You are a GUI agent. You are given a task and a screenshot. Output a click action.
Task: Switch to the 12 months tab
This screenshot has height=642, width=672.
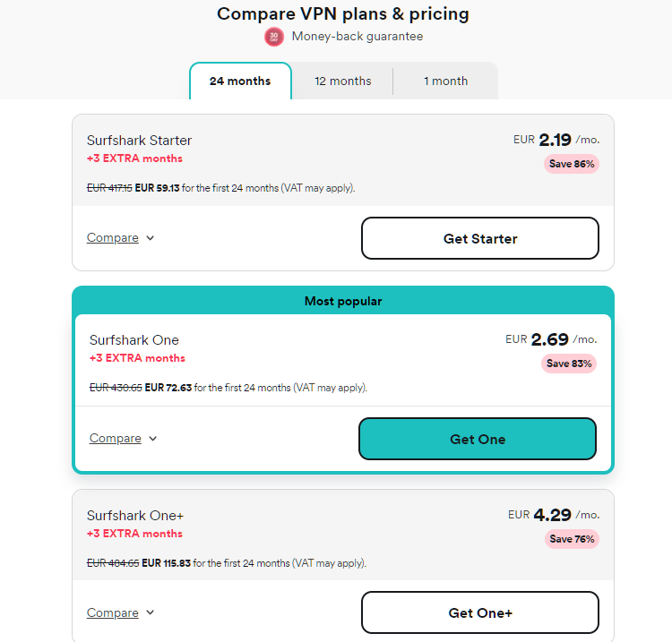(x=343, y=81)
